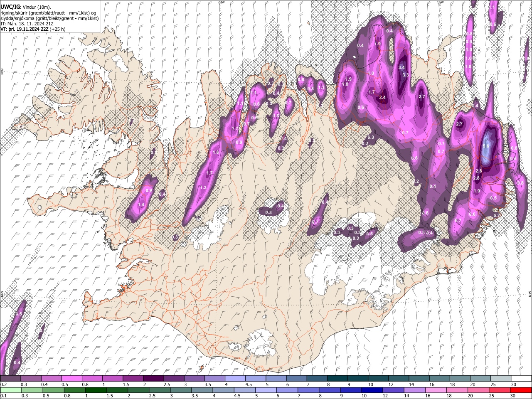Click the dark purple snow-scale swatch between 0.2 and 0.3

(x=11, y=379)
